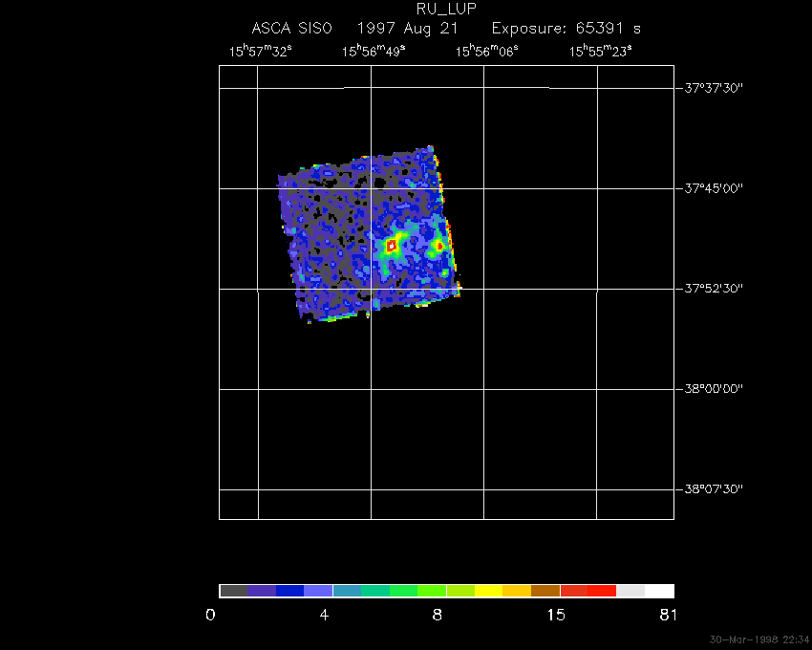Select the 15h57m32s right ascension label
This screenshot has height=650, width=812.
(x=259, y=52)
